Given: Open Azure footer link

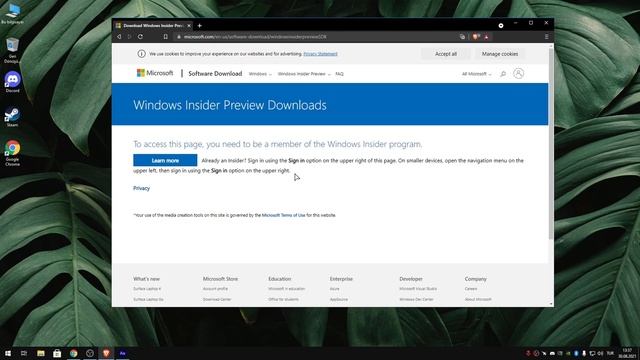Looking at the screenshot, I should 334,289.
